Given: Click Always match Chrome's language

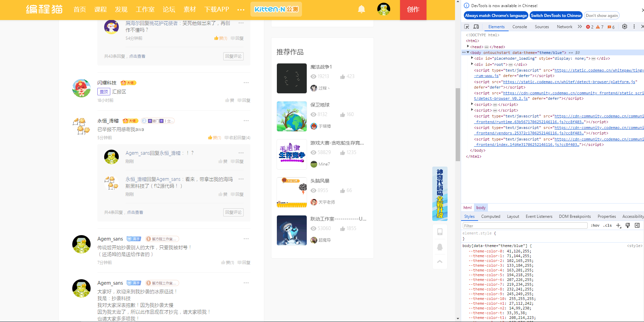Looking at the screenshot, I should pyautogui.click(x=496, y=16).
